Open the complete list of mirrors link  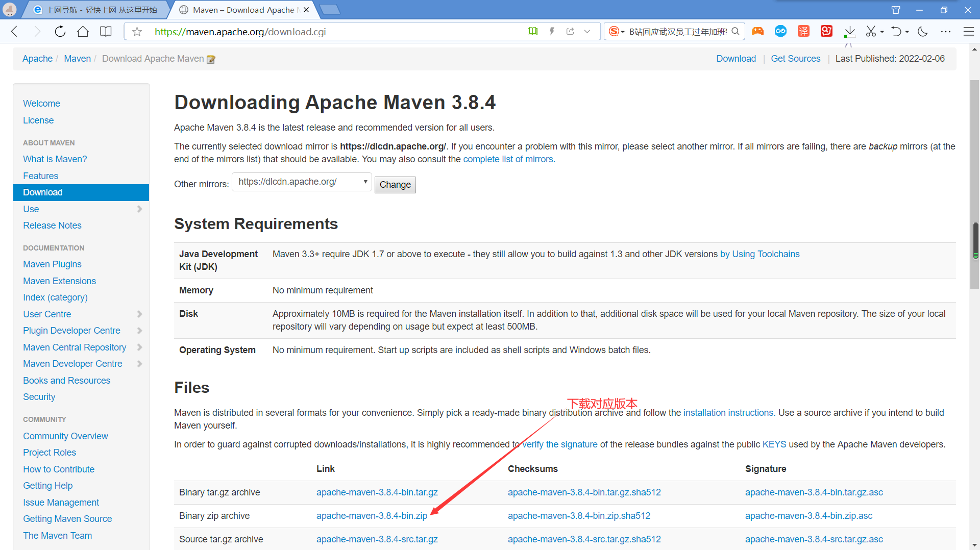pos(509,159)
